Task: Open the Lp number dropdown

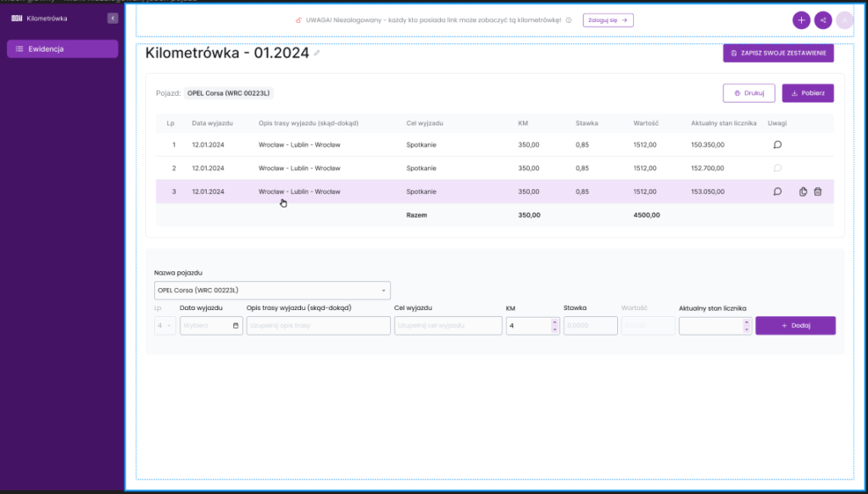Action: coord(165,325)
